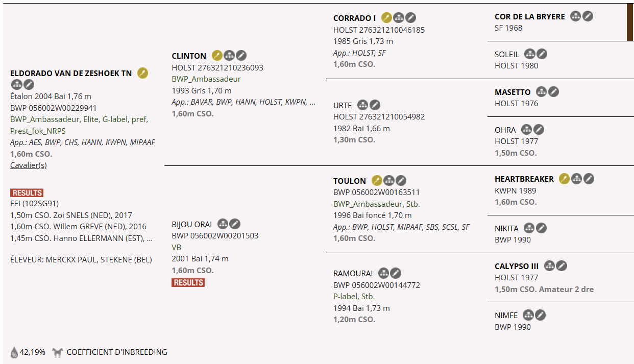
Task: Click the gold stallion icon next to Toulon
Action: click(377, 180)
